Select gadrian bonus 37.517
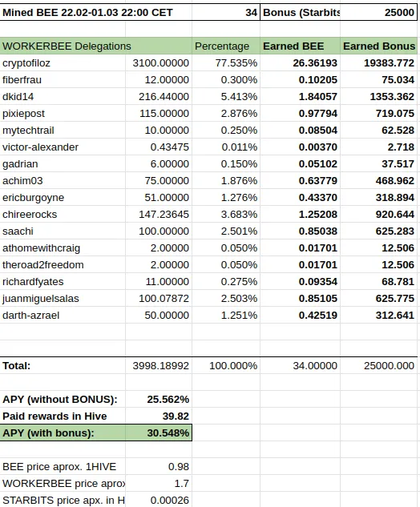Image resolution: width=420 pixels, height=507 pixels. tap(378, 163)
